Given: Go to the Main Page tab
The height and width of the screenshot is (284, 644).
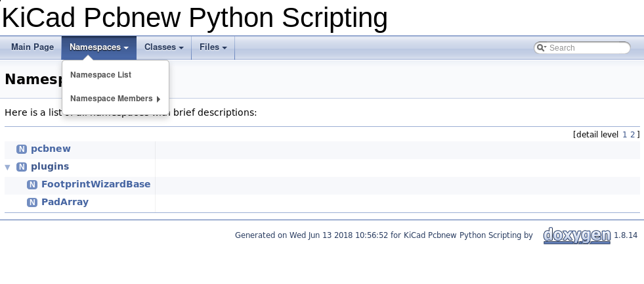Looking at the screenshot, I should [x=32, y=47].
